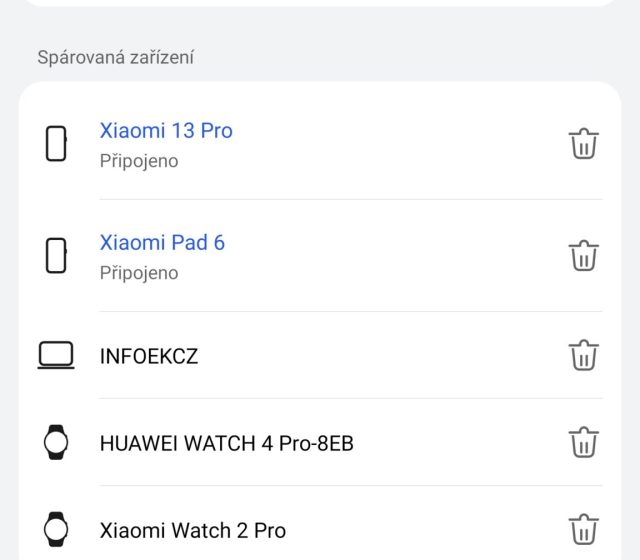Screen dimensions: 640x560
Task: Tap the watch icon for Xiaomi Watch 2 Pro
Action: click(56, 529)
